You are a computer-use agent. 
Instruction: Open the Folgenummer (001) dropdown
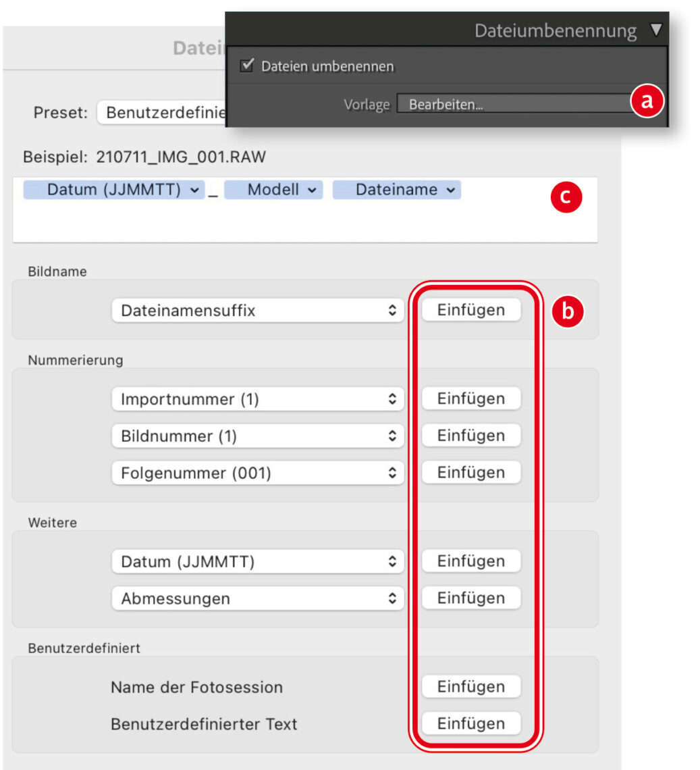tap(257, 473)
